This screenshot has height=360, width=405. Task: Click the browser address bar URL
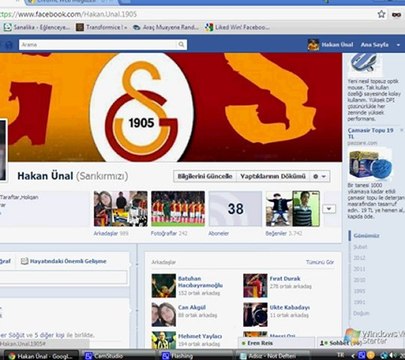[x=68, y=14]
